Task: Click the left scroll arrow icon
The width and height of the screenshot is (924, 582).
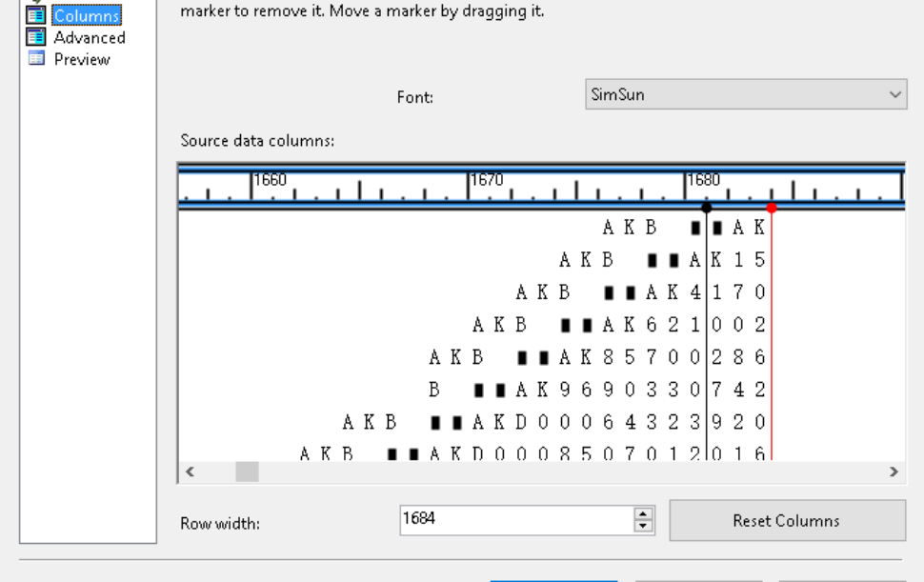Action: 189,472
